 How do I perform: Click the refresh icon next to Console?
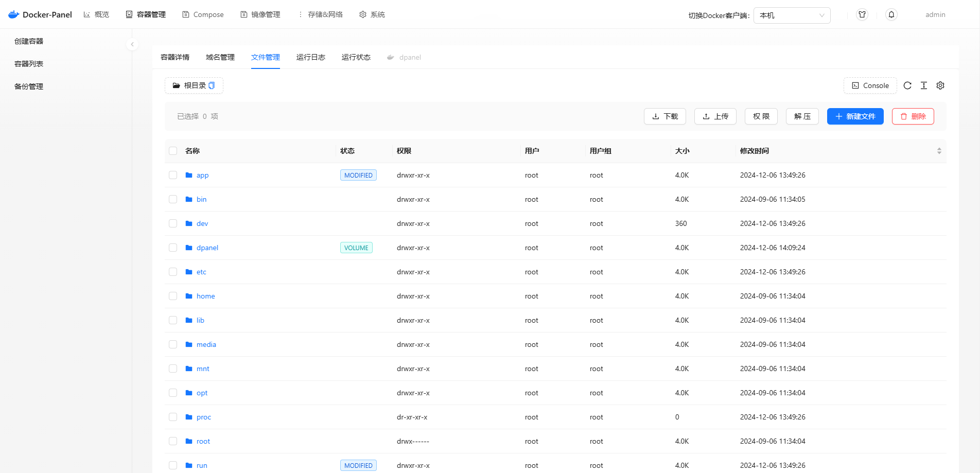(907, 85)
